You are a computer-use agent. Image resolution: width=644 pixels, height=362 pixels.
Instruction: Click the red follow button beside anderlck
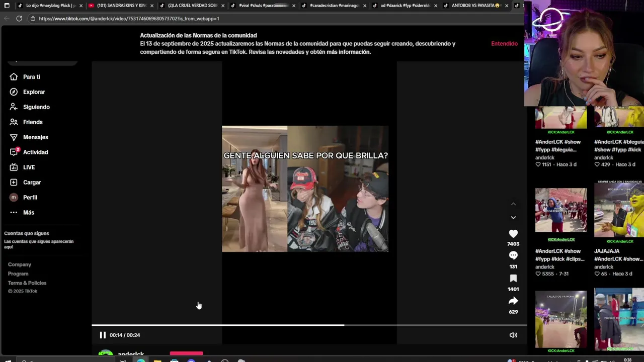tap(186, 354)
